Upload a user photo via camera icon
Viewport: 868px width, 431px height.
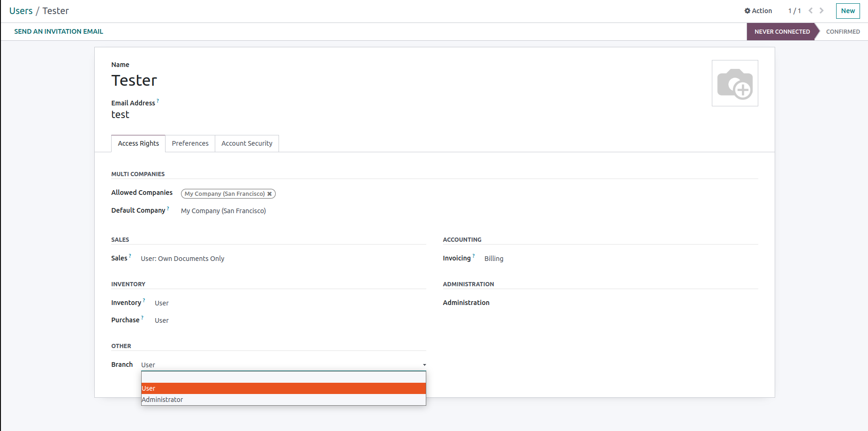pos(735,83)
